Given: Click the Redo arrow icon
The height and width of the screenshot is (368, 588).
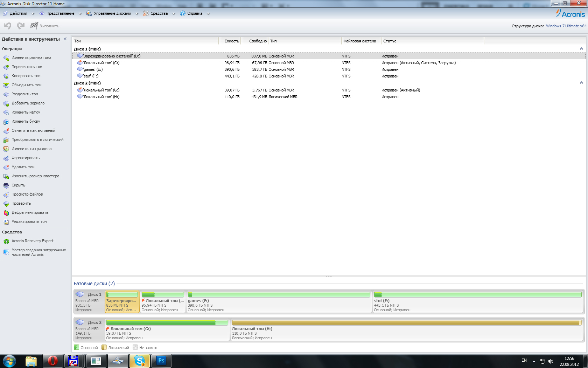Looking at the screenshot, I should point(21,26).
